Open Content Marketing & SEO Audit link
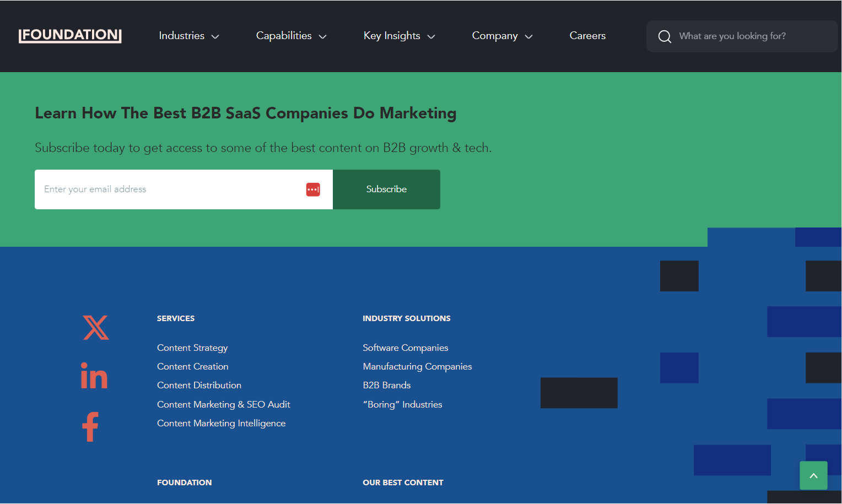Image resolution: width=842 pixels, height=504 pixels. coord(223,404)
